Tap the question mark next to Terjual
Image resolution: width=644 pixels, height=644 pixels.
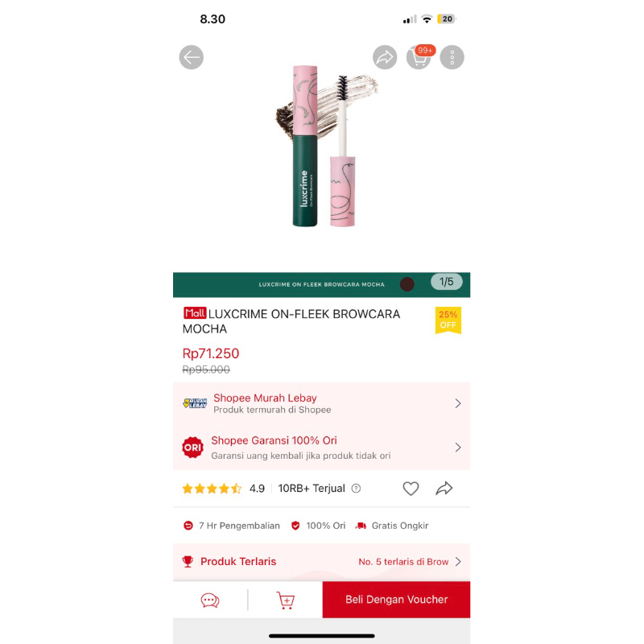[356, 489]
